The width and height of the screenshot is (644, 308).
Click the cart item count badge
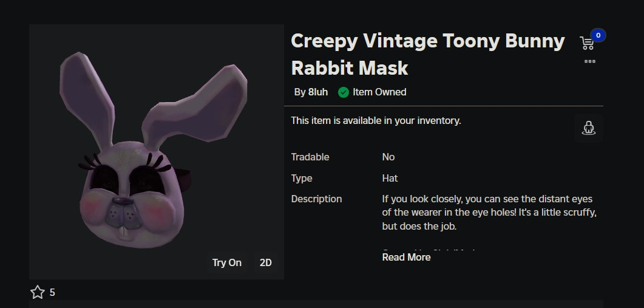pyautogui.click(x=598, y=36)
